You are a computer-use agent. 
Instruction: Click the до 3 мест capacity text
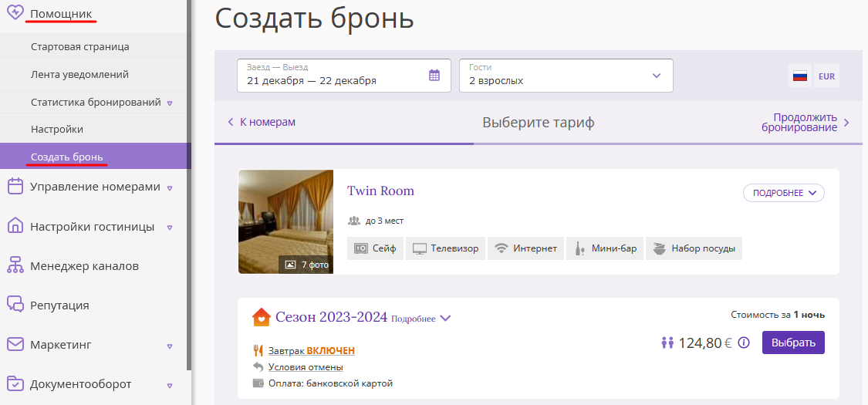coord(384,221)
